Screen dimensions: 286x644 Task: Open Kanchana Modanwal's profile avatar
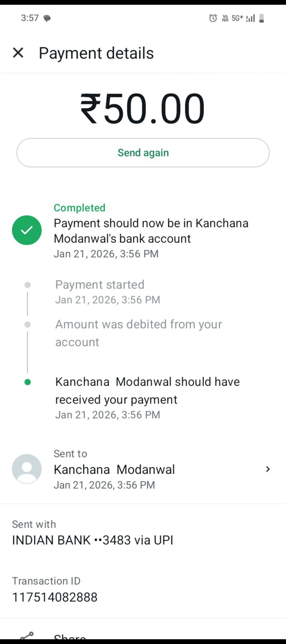pyautogui.click(x=27, y=469)
